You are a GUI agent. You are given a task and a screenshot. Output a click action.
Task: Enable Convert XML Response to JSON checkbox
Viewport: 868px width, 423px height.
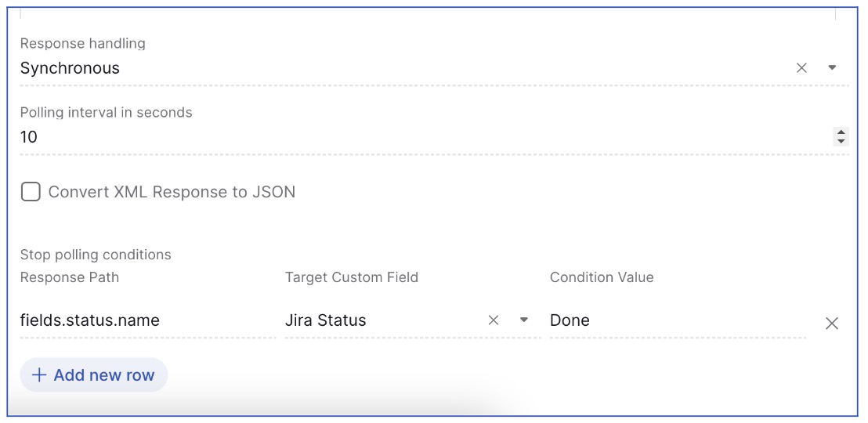31,192
